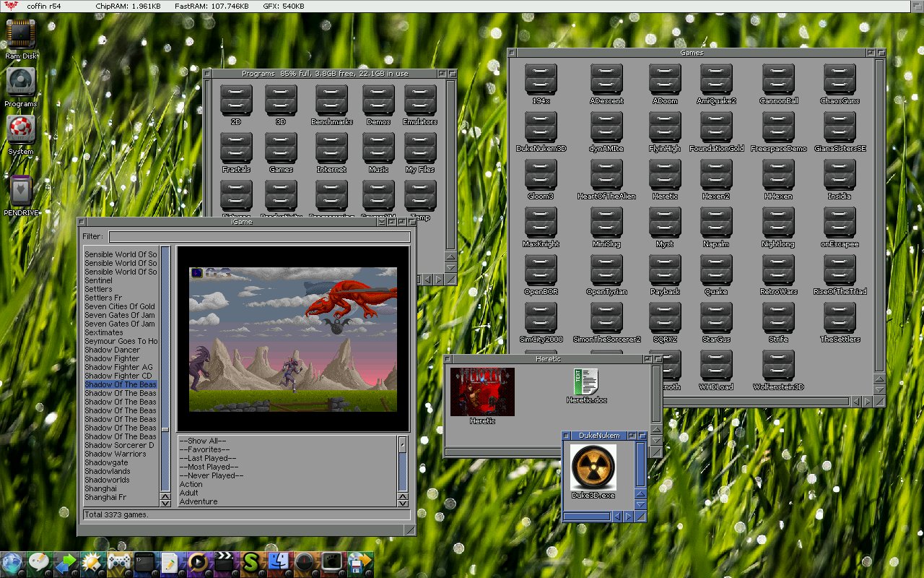Show the --Never Played-- games list
924x578 pixels.
click(211, 475)
